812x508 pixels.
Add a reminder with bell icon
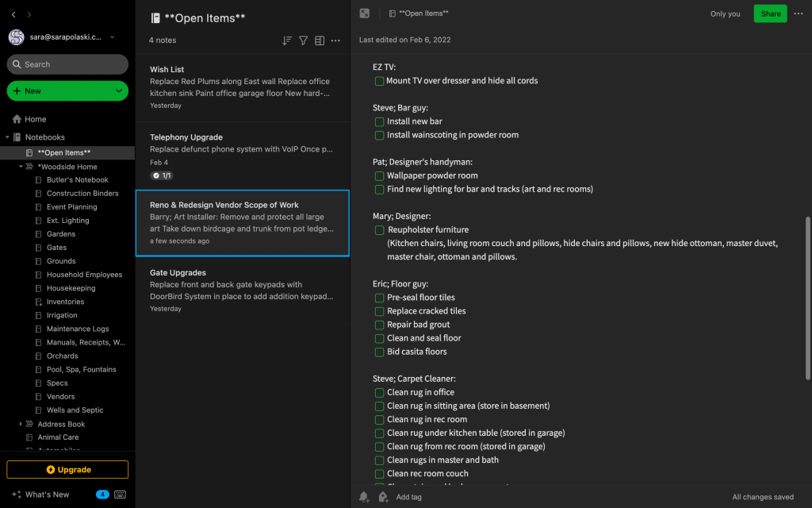[364, 497]
